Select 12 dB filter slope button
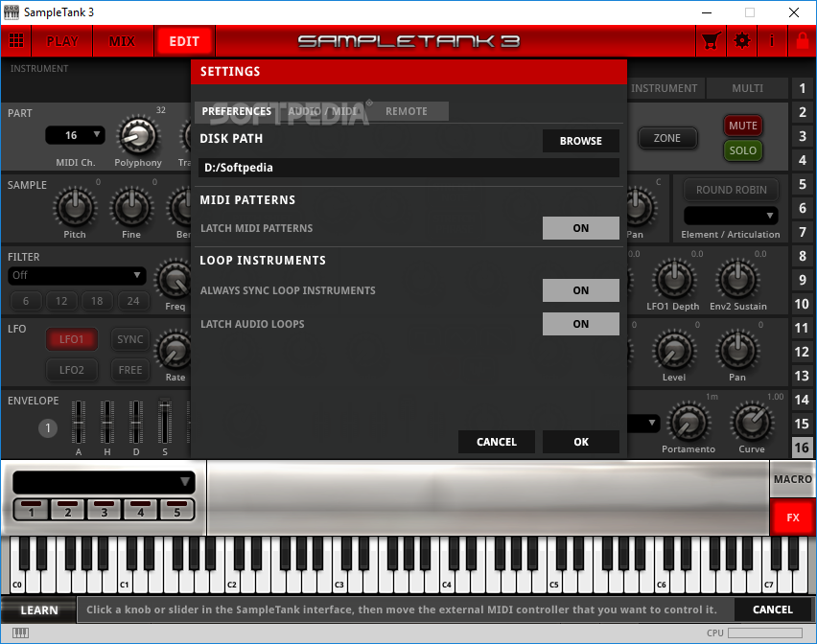 click(x=61, y=301)
